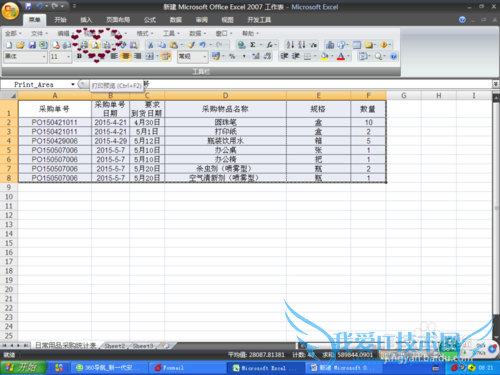Image resolution: width=500 pixels, height=375 pixels.
Task: Switch to the 插入 ribbon tab
Action: click(86, 20)
